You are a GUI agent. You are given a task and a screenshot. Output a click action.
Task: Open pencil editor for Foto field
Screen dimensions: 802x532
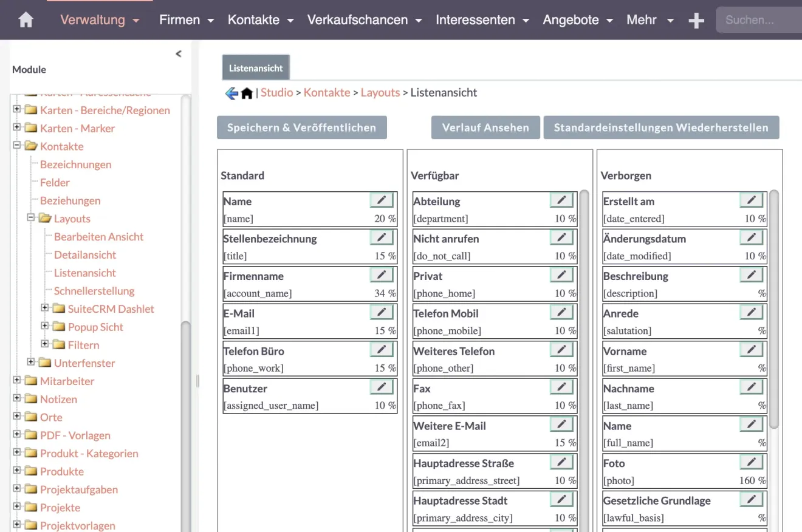[x=751, y=462]
